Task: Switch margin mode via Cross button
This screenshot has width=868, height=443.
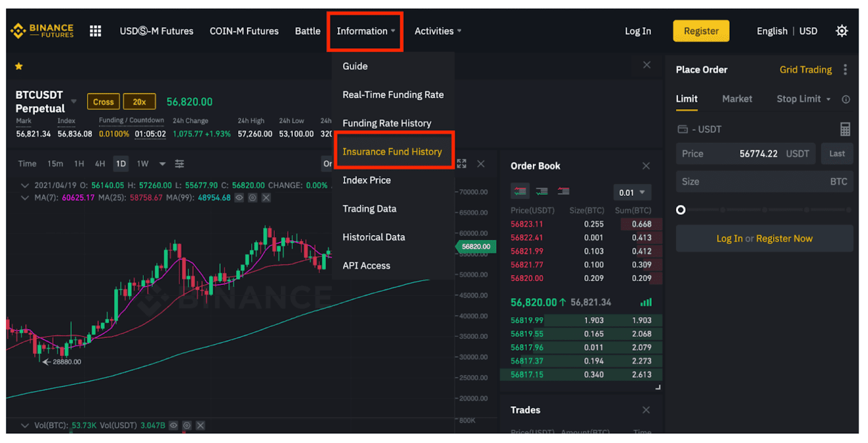Action: [103, 102]
